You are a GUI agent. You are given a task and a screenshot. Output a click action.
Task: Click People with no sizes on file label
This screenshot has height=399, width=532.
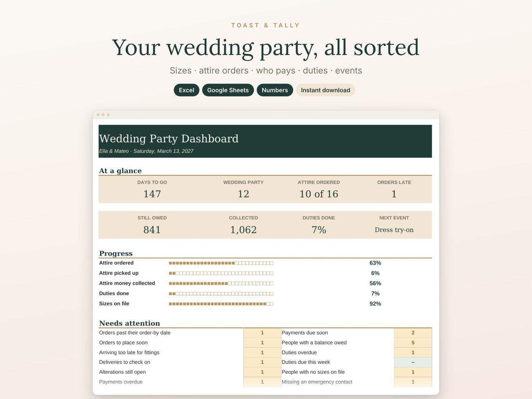[x=313, y=372]
